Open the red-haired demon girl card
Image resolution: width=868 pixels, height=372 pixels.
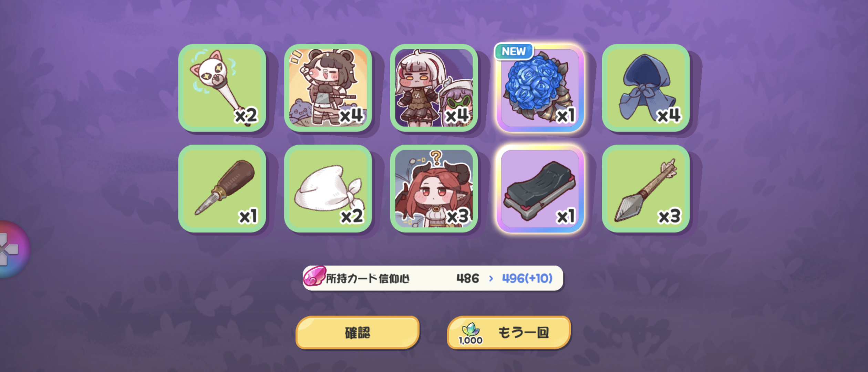pyautogui.click(x=434, y=188)
